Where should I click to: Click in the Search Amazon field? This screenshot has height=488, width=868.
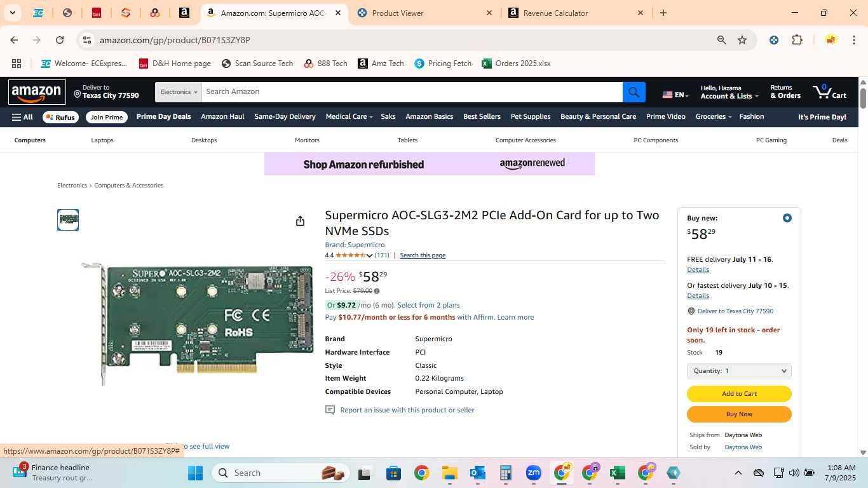pos(412,92)
